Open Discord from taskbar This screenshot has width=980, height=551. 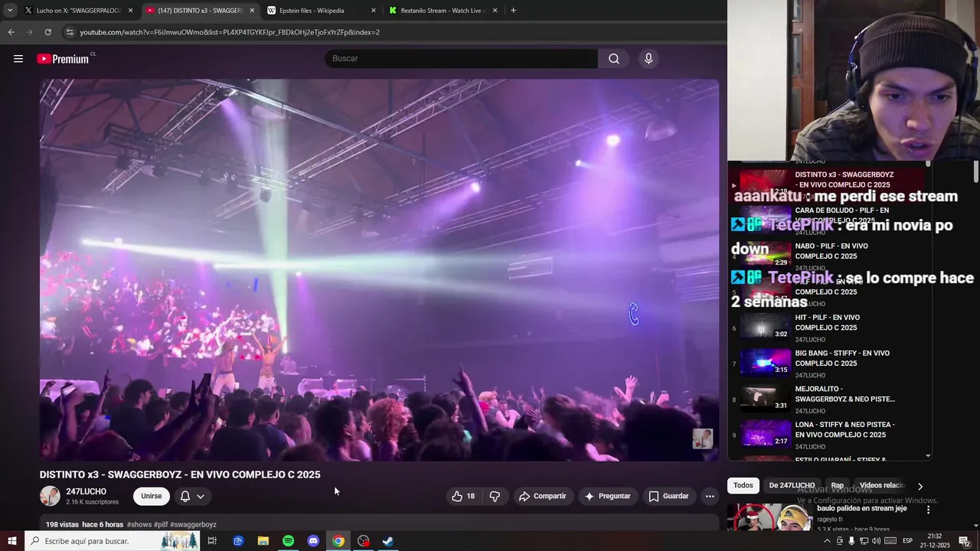(x=313, y=541)
